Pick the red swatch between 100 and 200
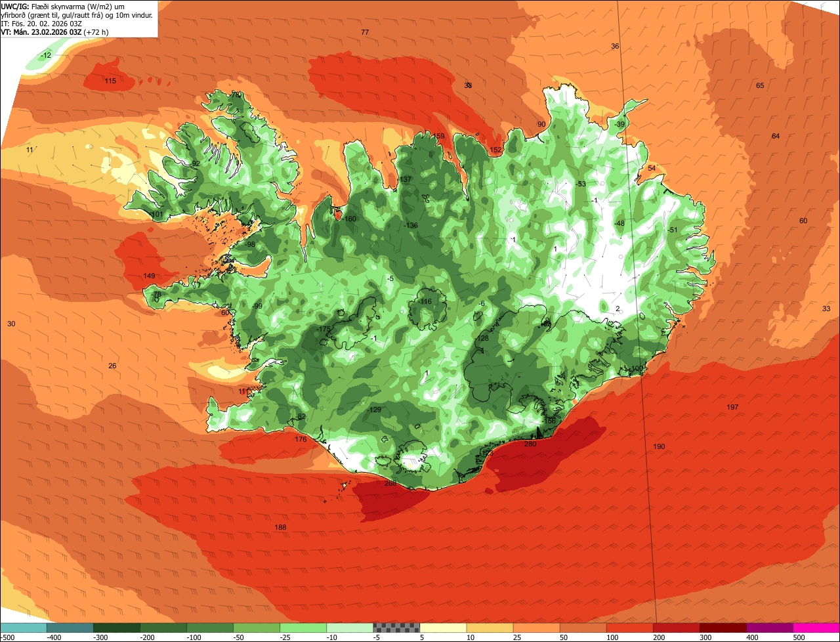Image resolution: width=840 pixels, height=642 pixels. pos(629,628)
